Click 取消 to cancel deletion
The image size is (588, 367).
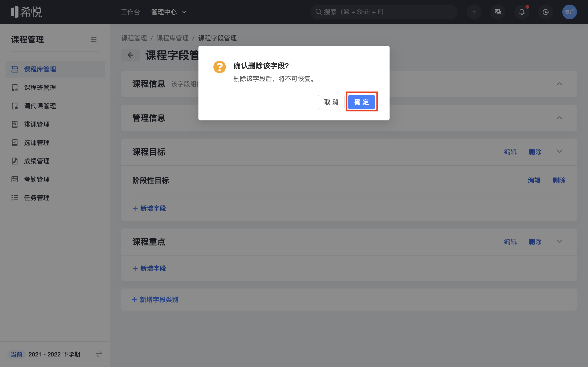point(331,102)
